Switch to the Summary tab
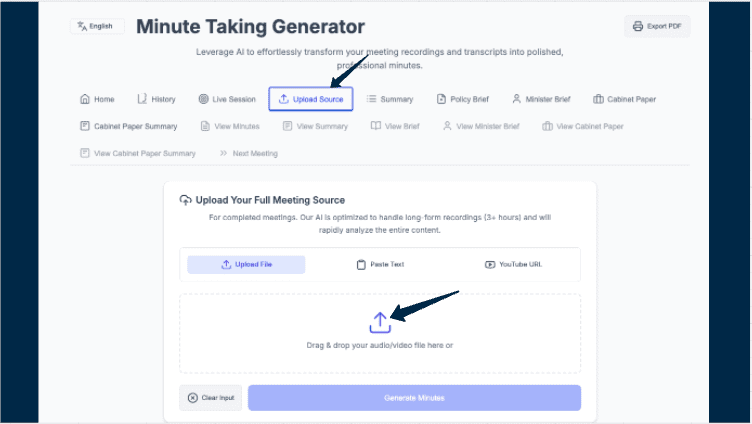 tap(389, 99)
